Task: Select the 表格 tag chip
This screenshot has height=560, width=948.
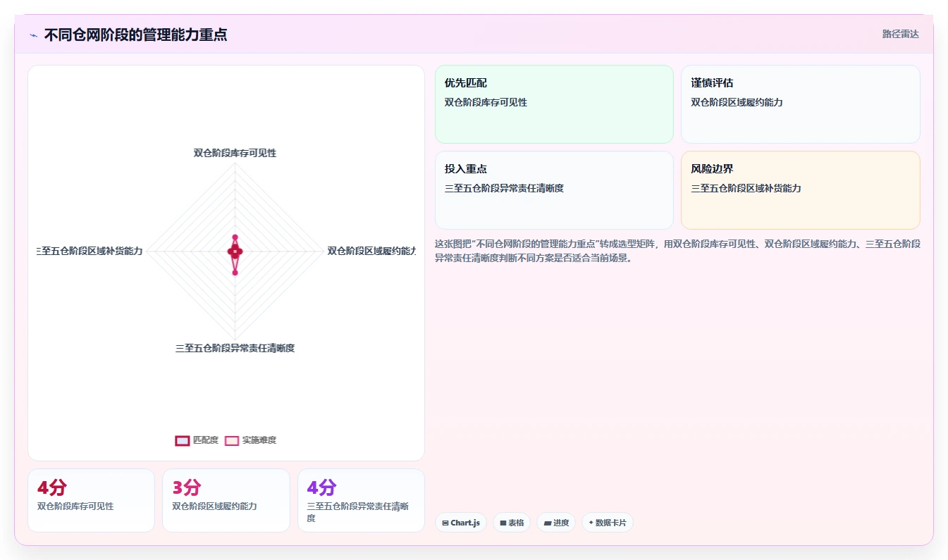Action: click(512, 523)
